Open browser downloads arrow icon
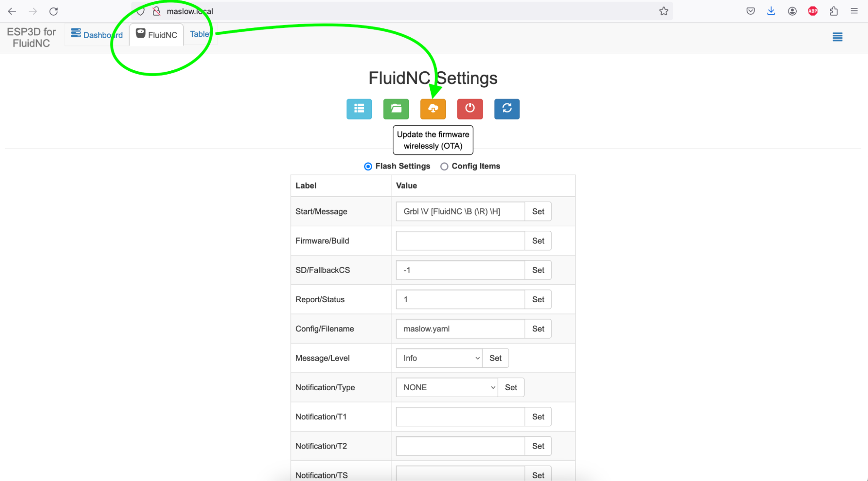This screenshot has width=868, height=481. click(x=771, y=11)
